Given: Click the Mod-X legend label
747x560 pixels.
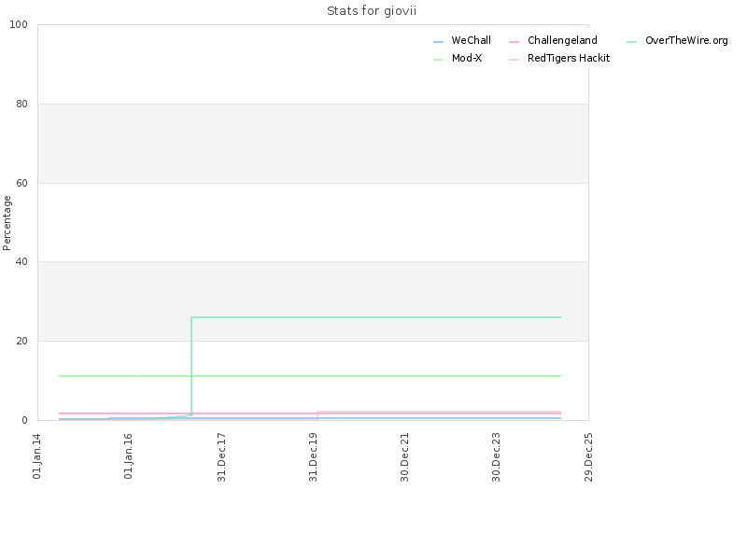Looking at the screenshot, I should (x=467, y=59).
